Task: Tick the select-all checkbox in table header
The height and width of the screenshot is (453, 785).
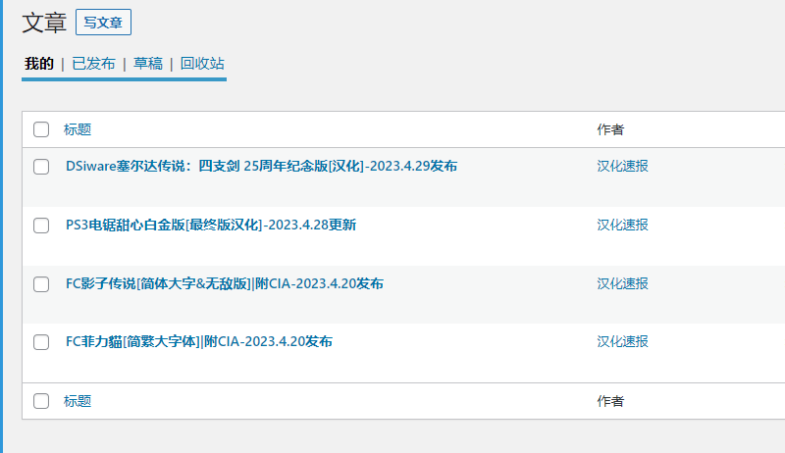Action: click(41, 129)
